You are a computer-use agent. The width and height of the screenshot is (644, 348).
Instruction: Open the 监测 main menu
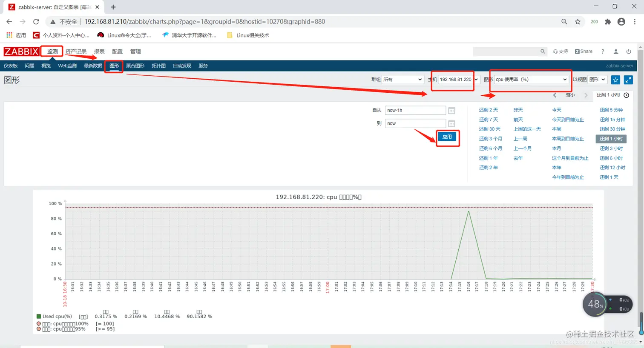52,51
